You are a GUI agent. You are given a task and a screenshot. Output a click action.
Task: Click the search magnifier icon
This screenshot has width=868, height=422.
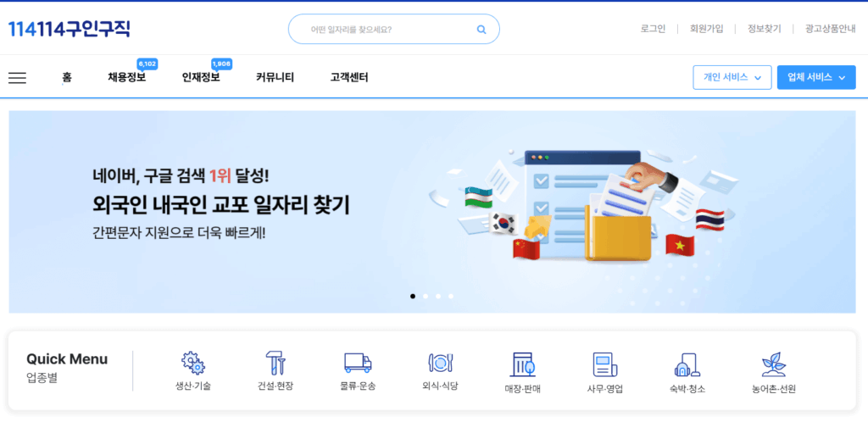[x=481, y=30]
